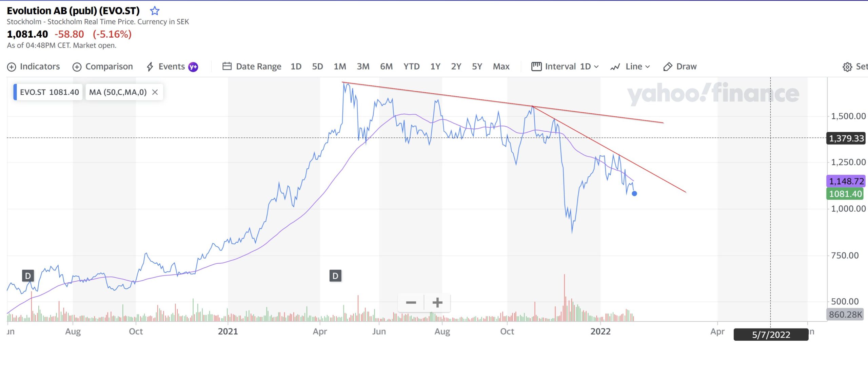Click the interval ruler icon
The width and height of the screenshot is (868, 377).
pos(536,67)
